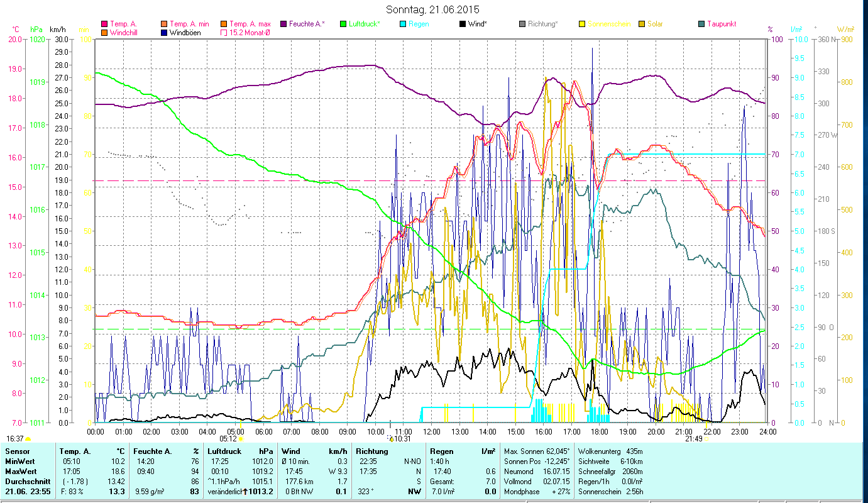Click the 'Neumond' date 16.07.15

[557, 472]
